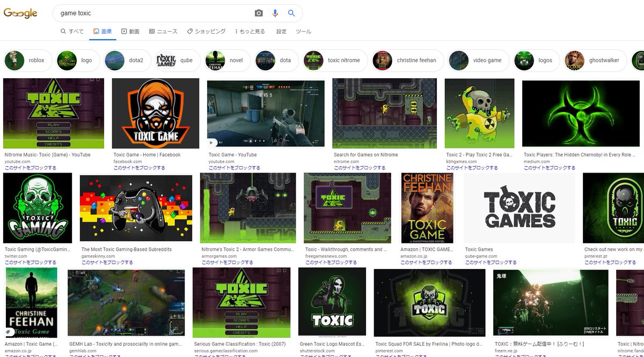
Task: Click the kbhgames.com source text
Action: pyautogui.click(x=461, y=161)
